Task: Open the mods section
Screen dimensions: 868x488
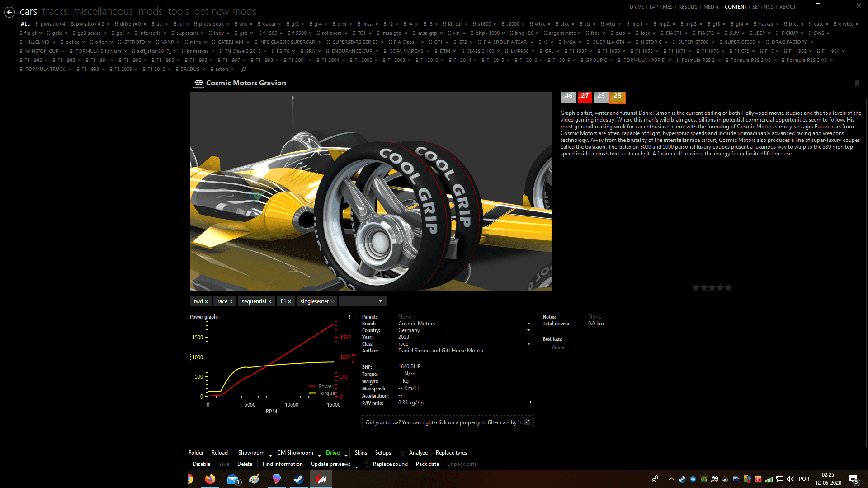Action: [x=151, y=12]
